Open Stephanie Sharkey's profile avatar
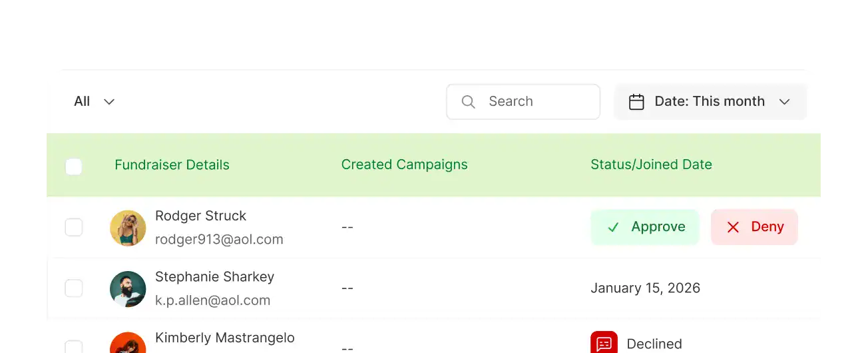The width and height of the screenshot is (868, 353). 128,288
